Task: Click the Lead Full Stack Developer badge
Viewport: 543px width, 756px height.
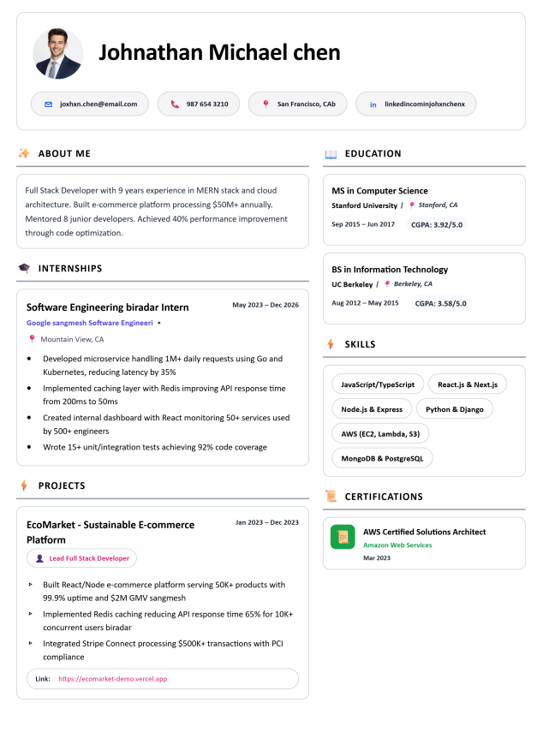Action: point(81,558)
